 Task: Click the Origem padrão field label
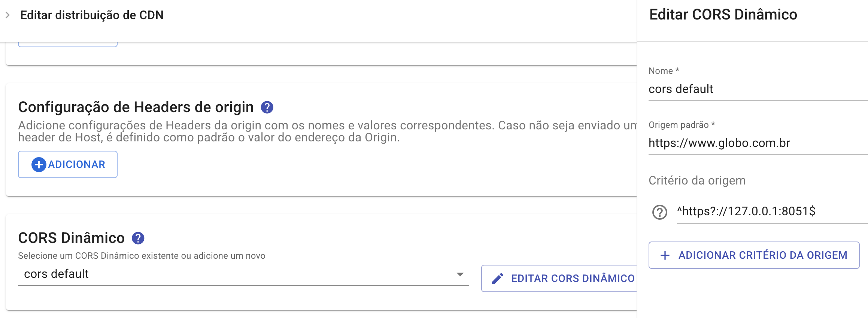682,125
